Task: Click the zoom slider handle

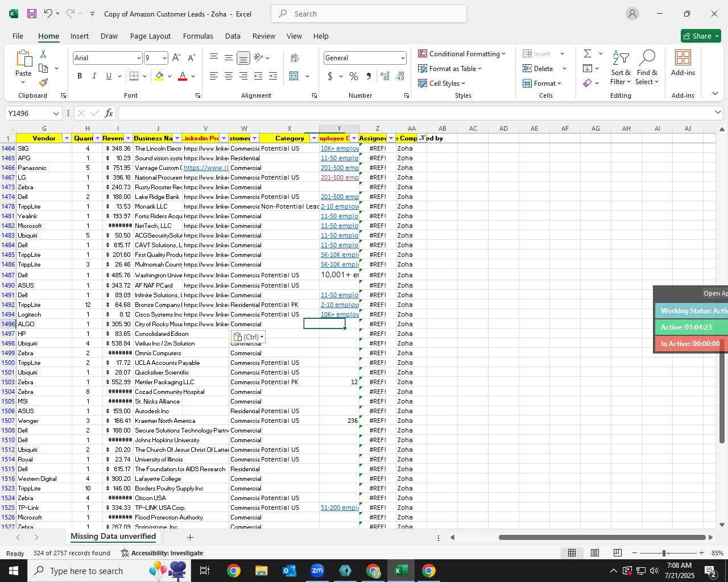Action: coord(664,553)
